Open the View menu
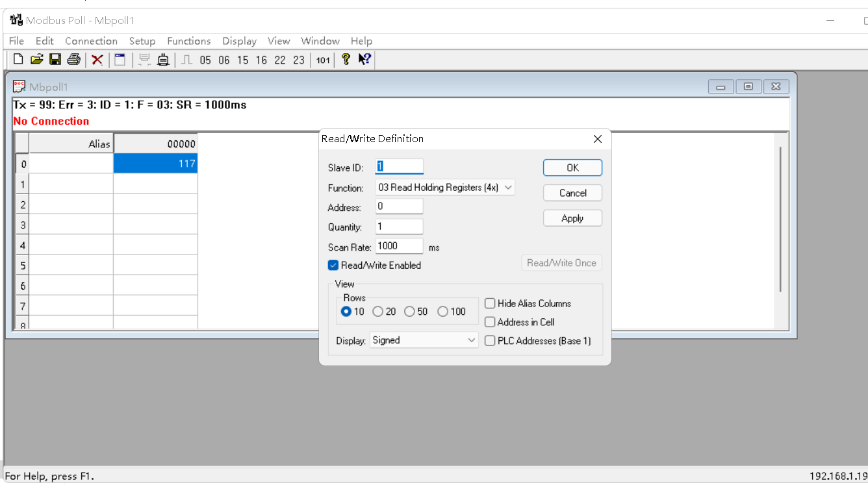Screen dimensions: 868x485 pyautogui.click(x=279, y=41)
